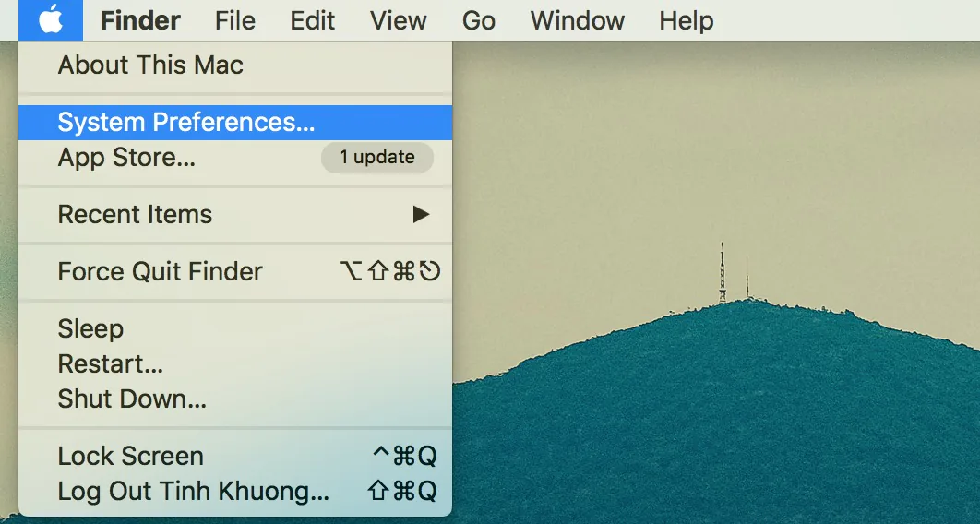This screenshot has width=980, height=524.
Task: Click the 1 update badge
Action: tap(376, 158)
